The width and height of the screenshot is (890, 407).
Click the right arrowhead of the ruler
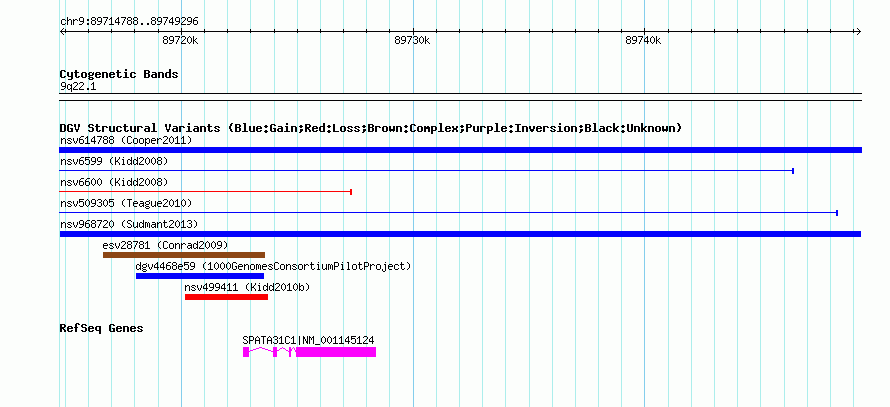(858, 31)
